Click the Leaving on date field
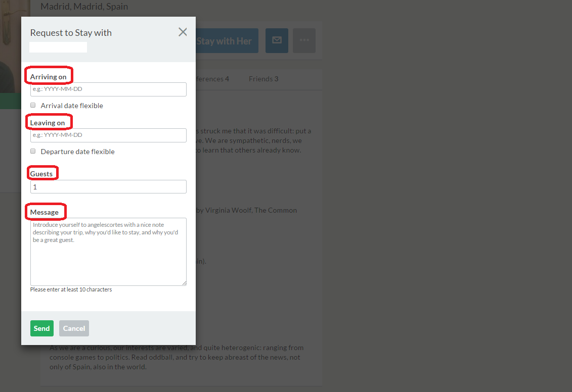572x392 pixels. coord(108,135)
